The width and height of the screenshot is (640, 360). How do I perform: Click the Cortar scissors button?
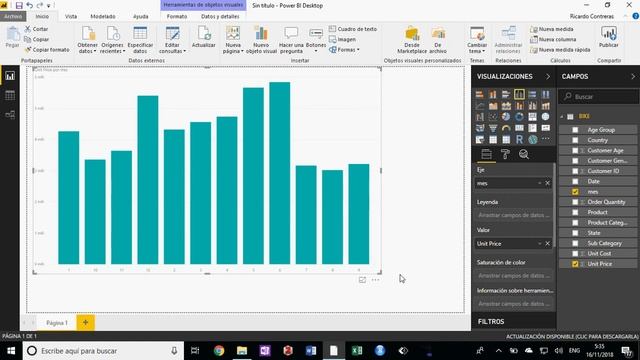coord(36,29)
